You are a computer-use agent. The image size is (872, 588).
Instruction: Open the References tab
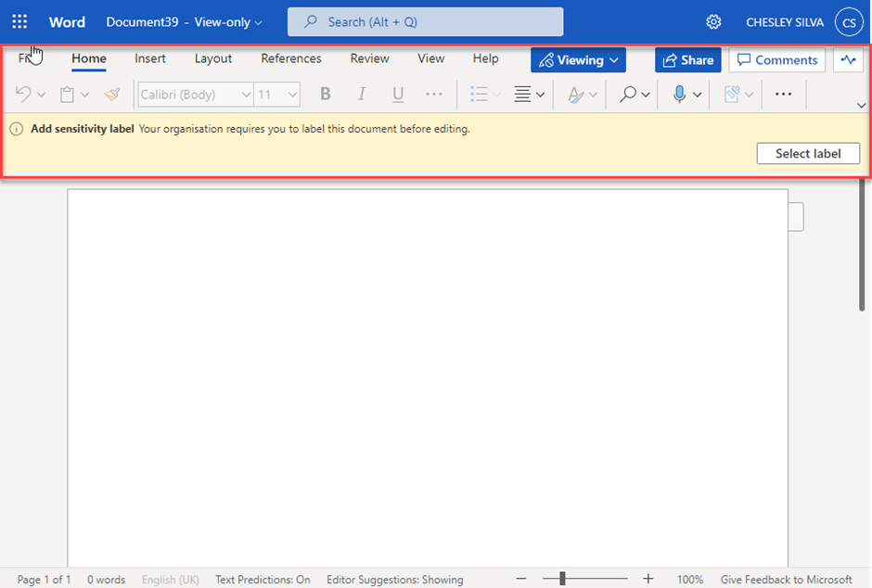pyautogui.click(x=291, y=58)
